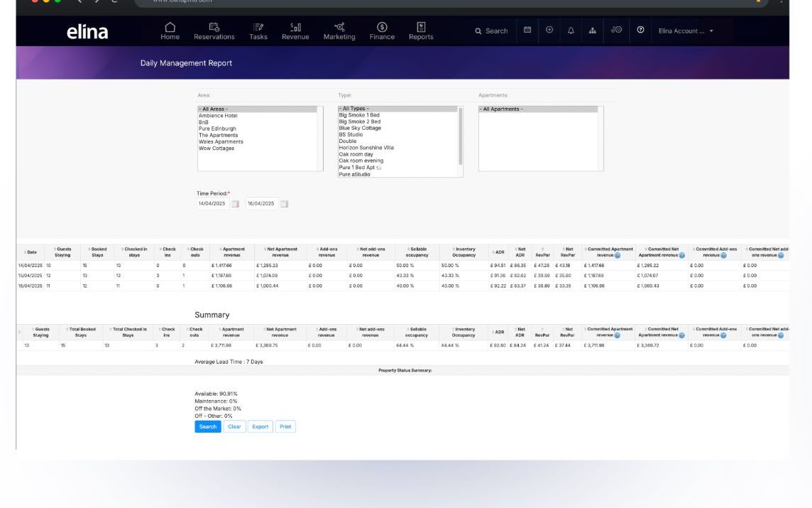Sort the first table by Date column
The image size is (812, 508).
click(x=31, y=252)
